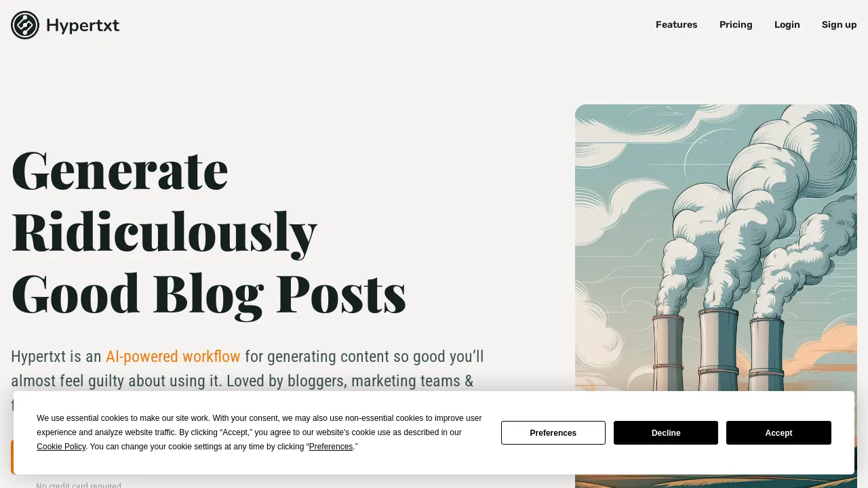868x488 pixels.
Task: Click the inline underlined Preferences link
Action: (x=331, y=447)
